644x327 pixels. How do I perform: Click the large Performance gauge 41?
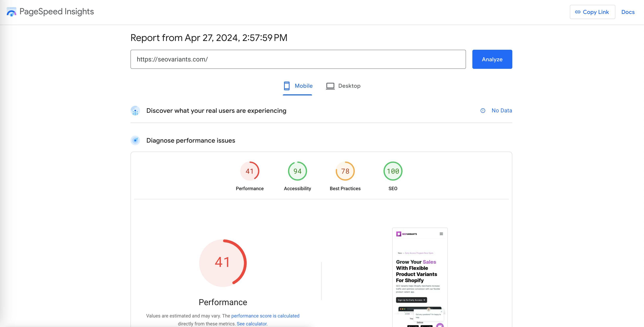coord(223,263)
